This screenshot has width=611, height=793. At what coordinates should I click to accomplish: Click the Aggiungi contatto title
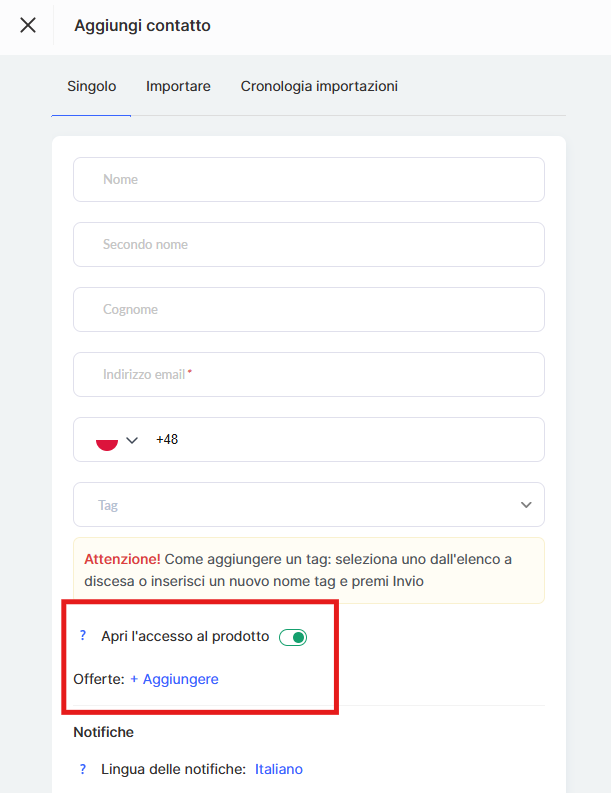(x=142, y=26)
